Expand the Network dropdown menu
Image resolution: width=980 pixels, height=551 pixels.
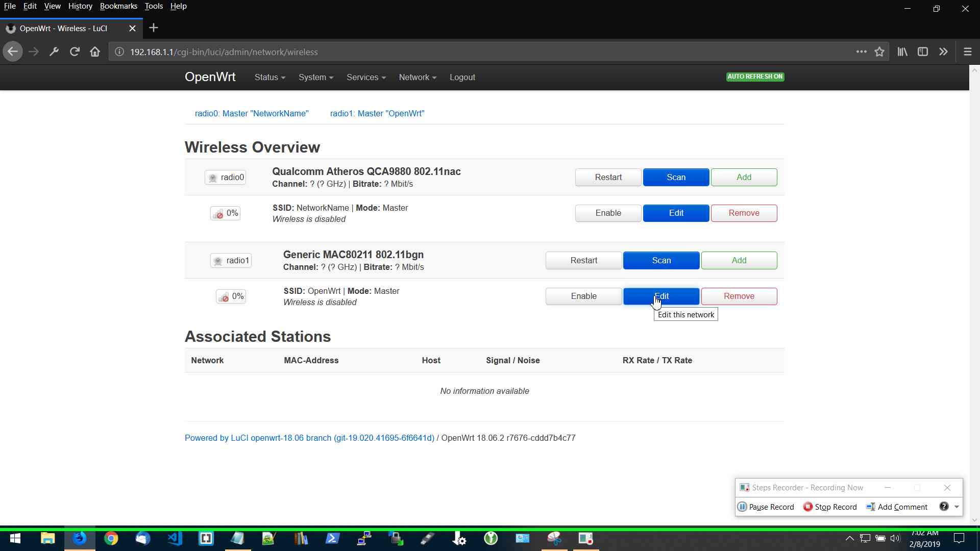(418, 77)
